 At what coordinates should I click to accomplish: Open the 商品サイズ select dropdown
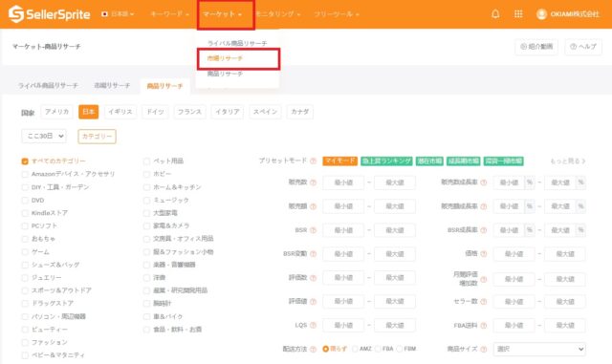click(539, 349)
